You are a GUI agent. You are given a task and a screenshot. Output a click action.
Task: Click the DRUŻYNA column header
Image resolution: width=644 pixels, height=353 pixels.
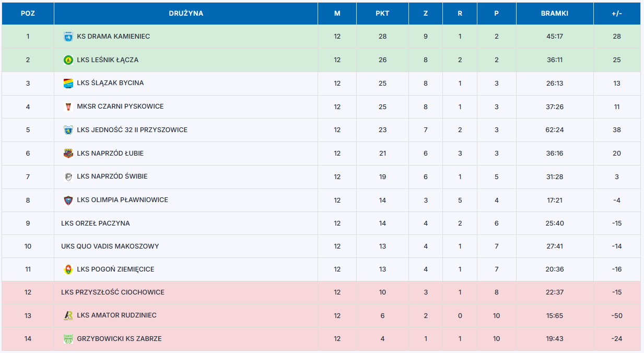coord(186,14)
